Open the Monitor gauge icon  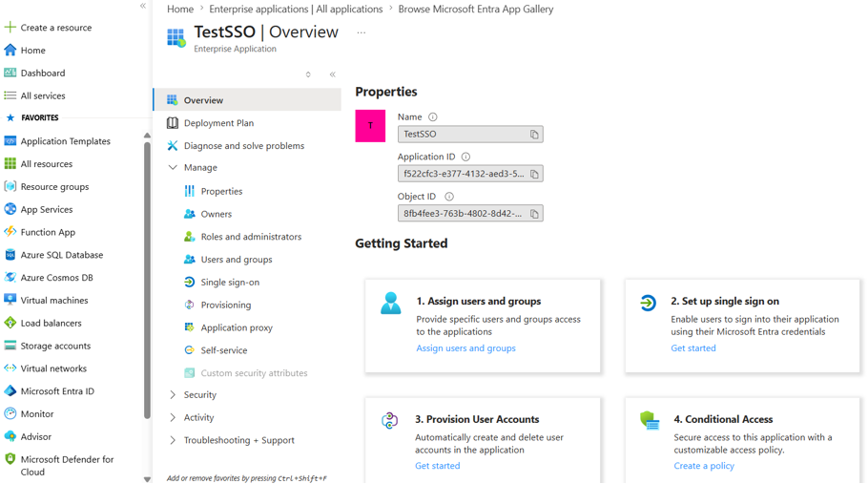[x=10, y=413]
